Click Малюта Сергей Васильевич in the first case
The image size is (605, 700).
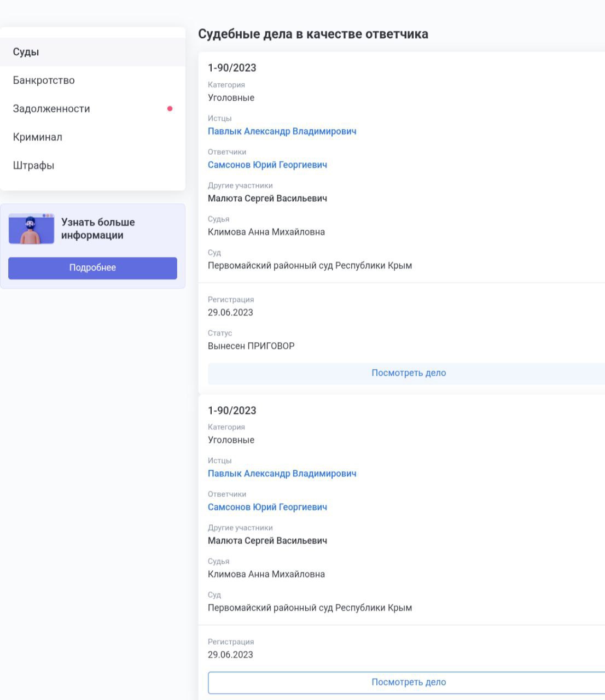(267, 199)
